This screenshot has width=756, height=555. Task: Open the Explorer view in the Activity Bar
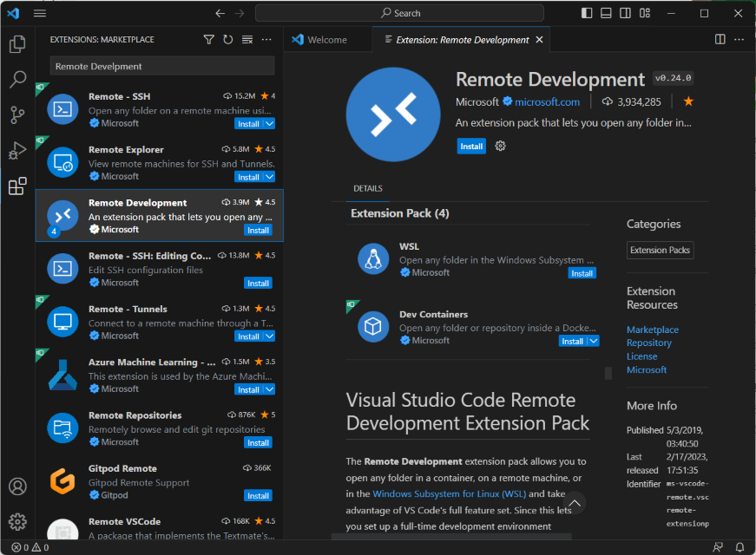(x=17, y=45)
